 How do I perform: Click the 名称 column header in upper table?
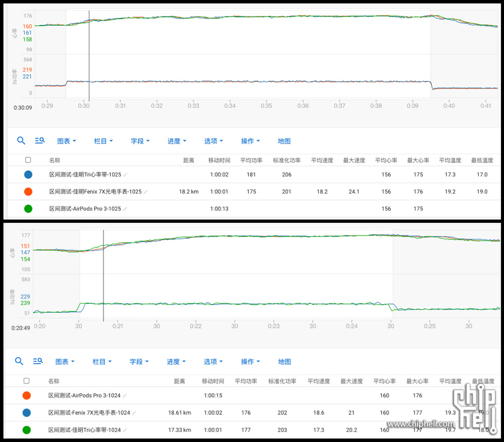coord(55,160)
